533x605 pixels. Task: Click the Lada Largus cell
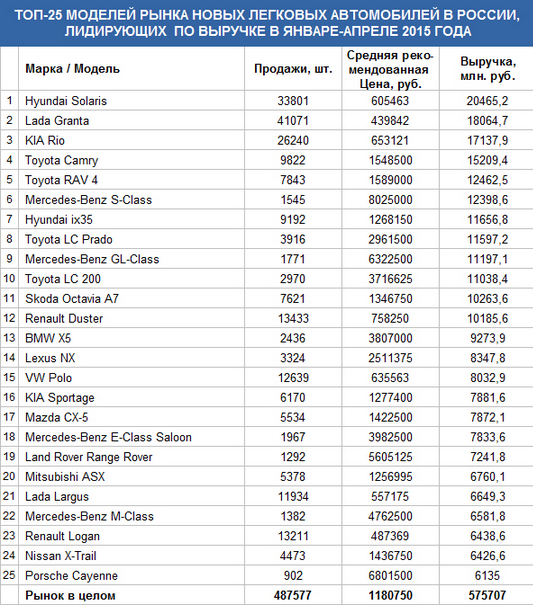point(57,497)
